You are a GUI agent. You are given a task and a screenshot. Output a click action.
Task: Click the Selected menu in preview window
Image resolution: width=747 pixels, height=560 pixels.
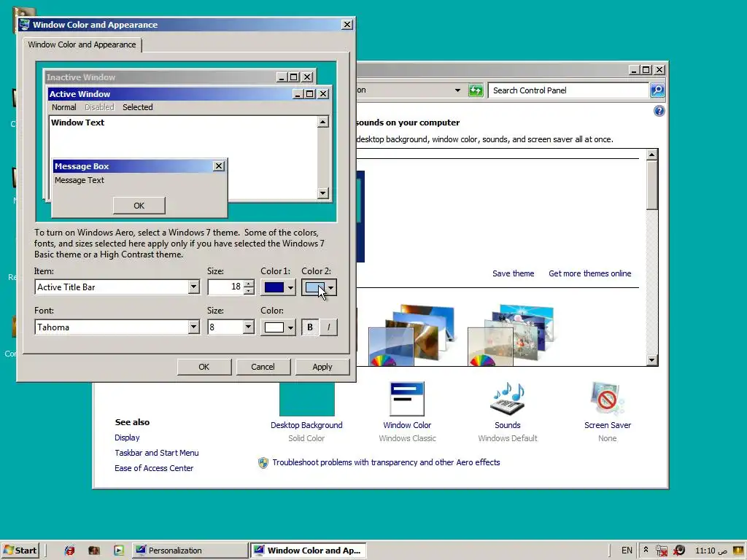tap(138, 107)
